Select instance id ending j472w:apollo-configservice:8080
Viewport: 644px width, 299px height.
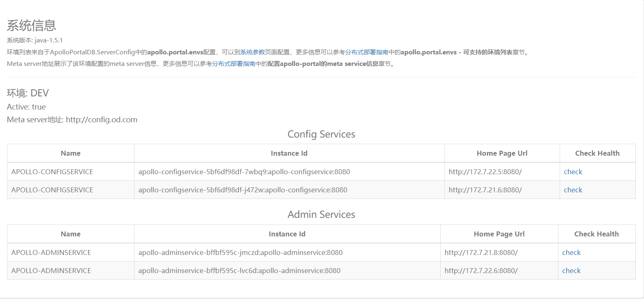243,190
